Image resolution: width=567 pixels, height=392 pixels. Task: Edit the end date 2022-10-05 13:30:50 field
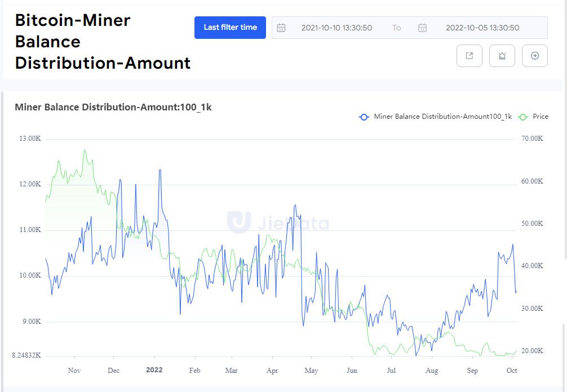pos(482,28)
